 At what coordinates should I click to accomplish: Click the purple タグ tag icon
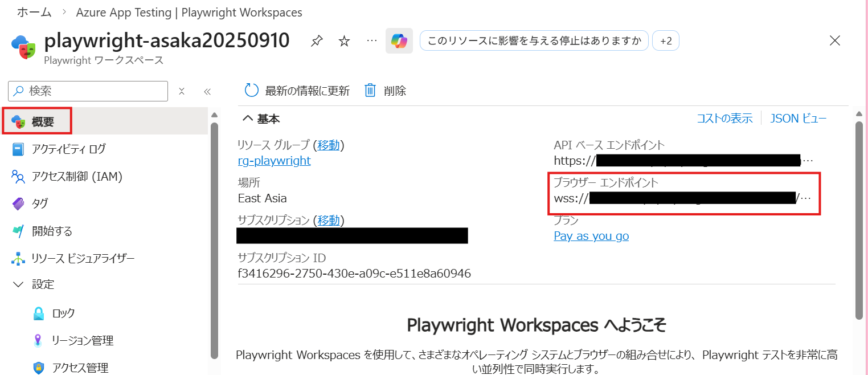pyautogui.click(x=18, y=203)
